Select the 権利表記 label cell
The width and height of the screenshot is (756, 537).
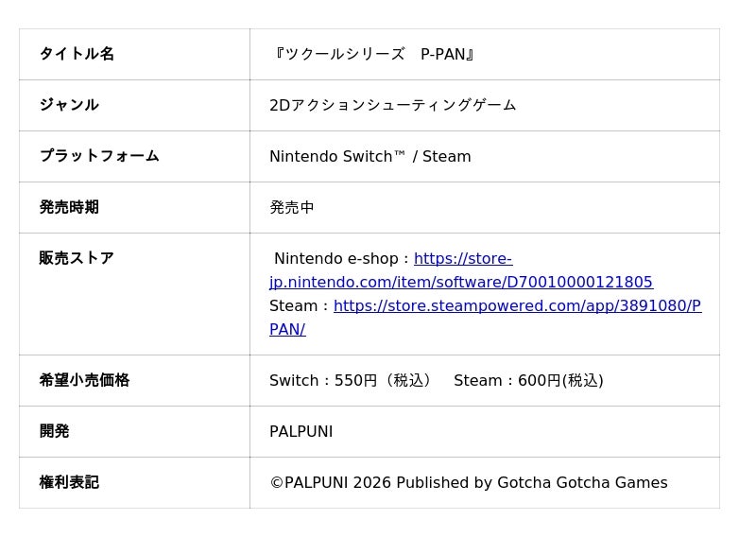click(134, 482)
